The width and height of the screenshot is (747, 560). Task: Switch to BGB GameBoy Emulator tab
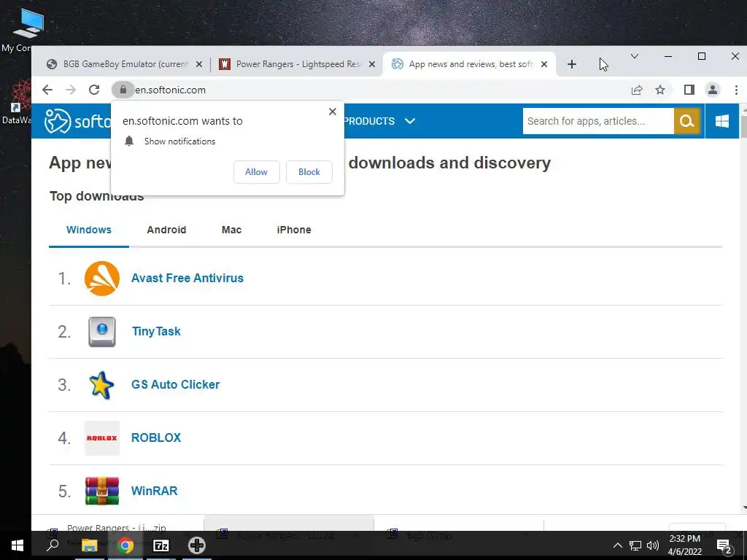click(124, 64)
